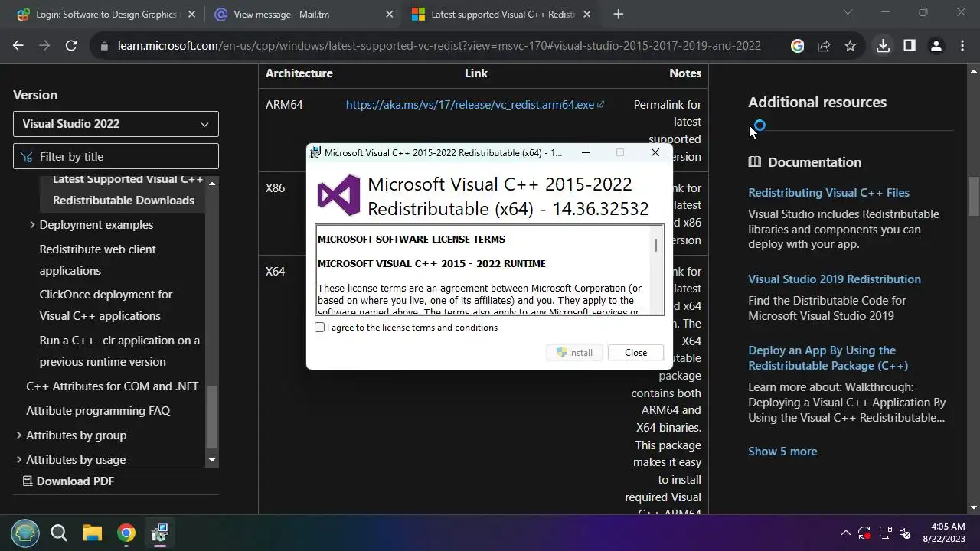The width and height of the screenshot is (980, 551).
Task: Open Chrome from the taskbar
Action: click(126, 533)
